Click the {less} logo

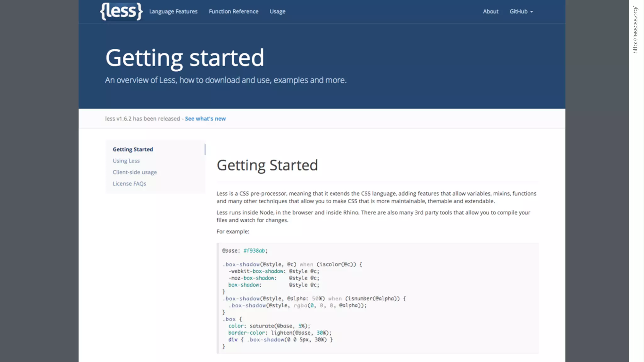pos(121,11)
